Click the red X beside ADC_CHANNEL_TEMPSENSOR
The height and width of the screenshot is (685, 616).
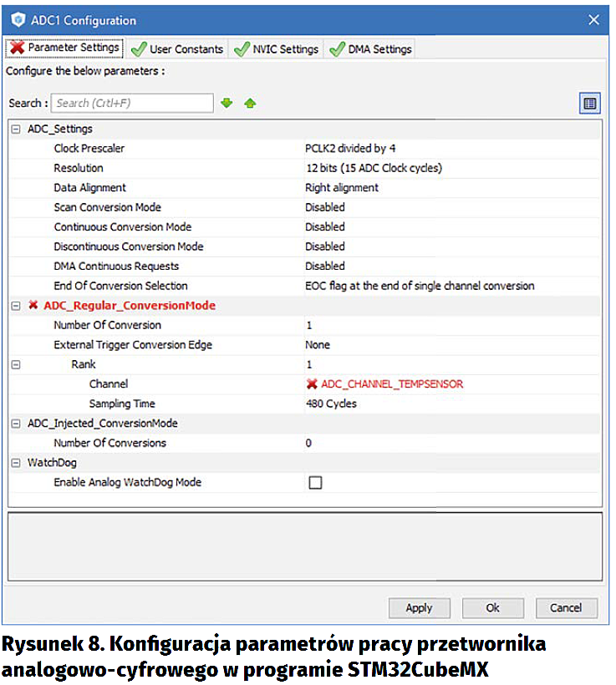point(312,384)
